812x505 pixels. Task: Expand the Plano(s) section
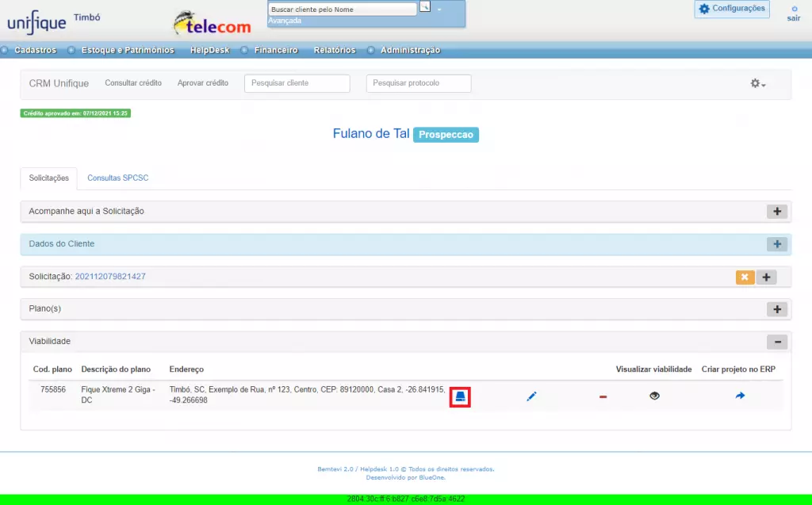(777, 309)
